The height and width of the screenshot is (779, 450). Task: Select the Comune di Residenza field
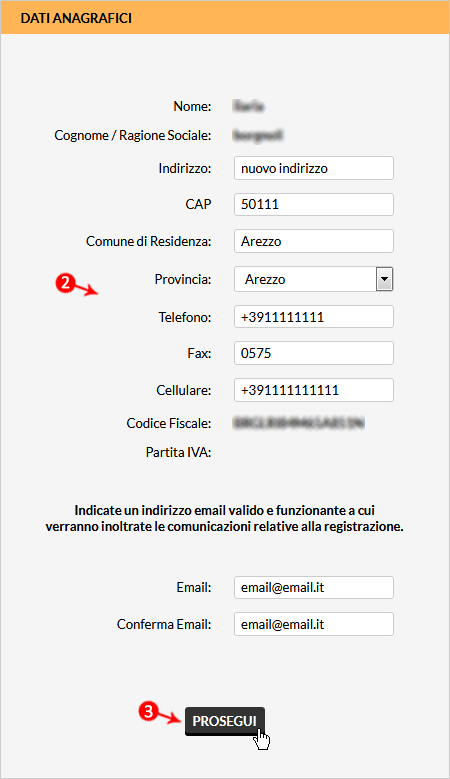point(314,241)
